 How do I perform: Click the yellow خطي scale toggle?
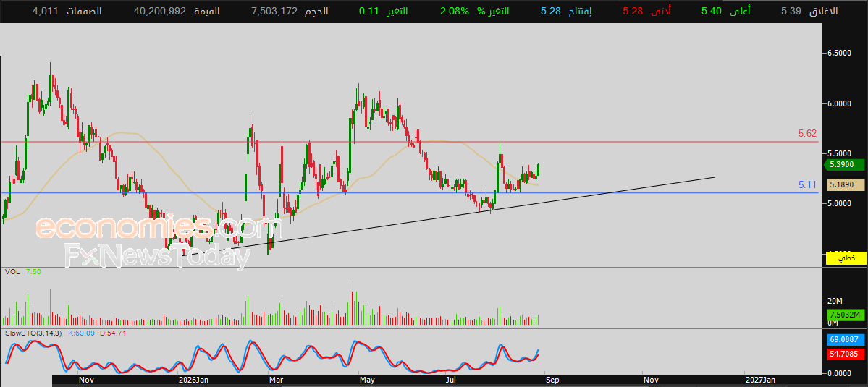(846, 258)
